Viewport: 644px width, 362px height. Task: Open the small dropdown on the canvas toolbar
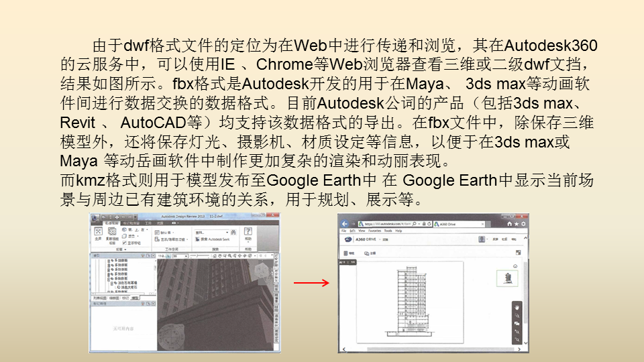[256, 255]
